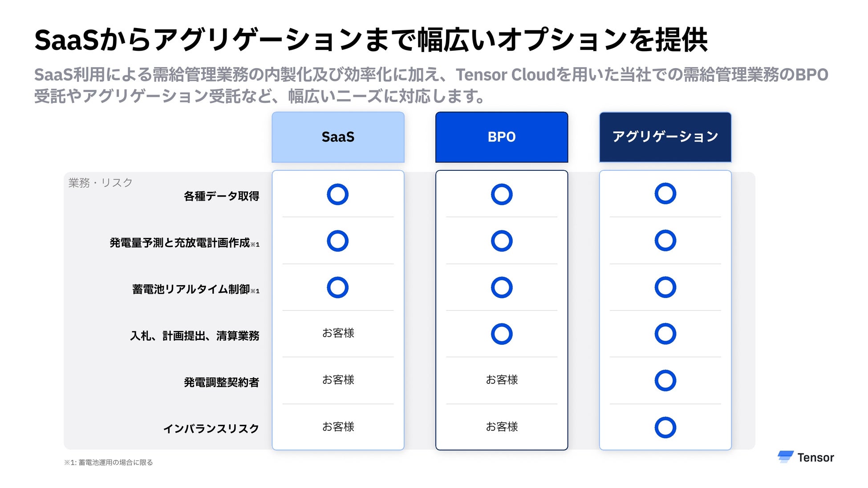The width and height of the screenshot is (868, 488).
Task: Click BPO circle for 入札、計画提出、清算業務
Action: [x=502, y=334]
